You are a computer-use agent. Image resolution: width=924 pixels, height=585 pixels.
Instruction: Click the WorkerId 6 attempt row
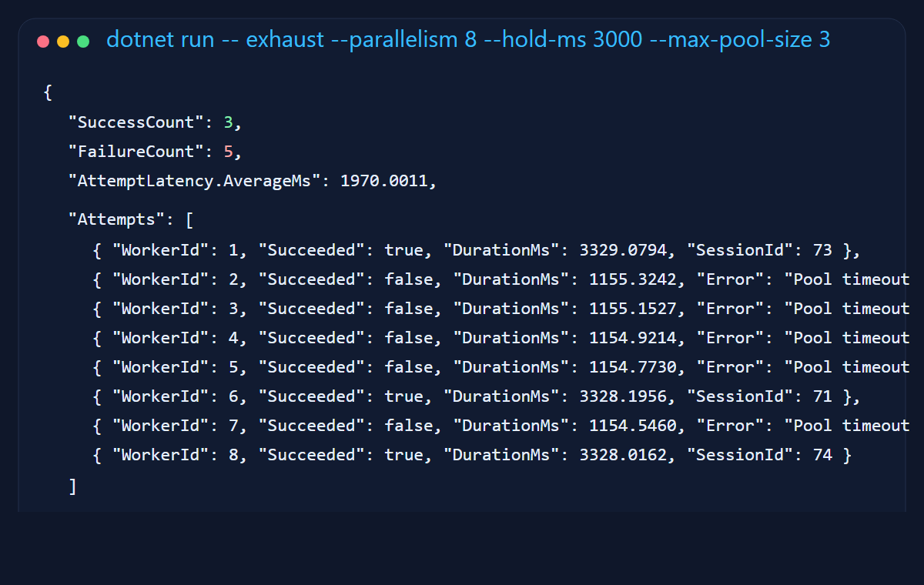click(476, 396)
